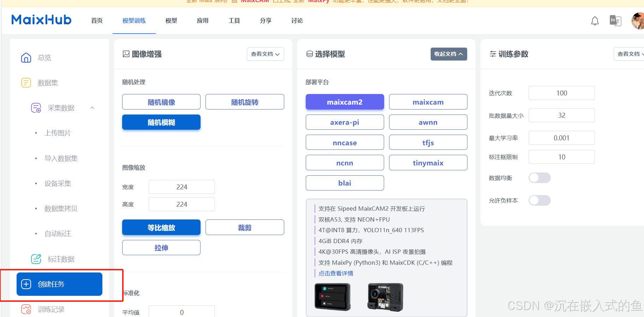Toggle the 数据均衡 switch
Viewport: 644px width, 317px height.
[539, 178]
